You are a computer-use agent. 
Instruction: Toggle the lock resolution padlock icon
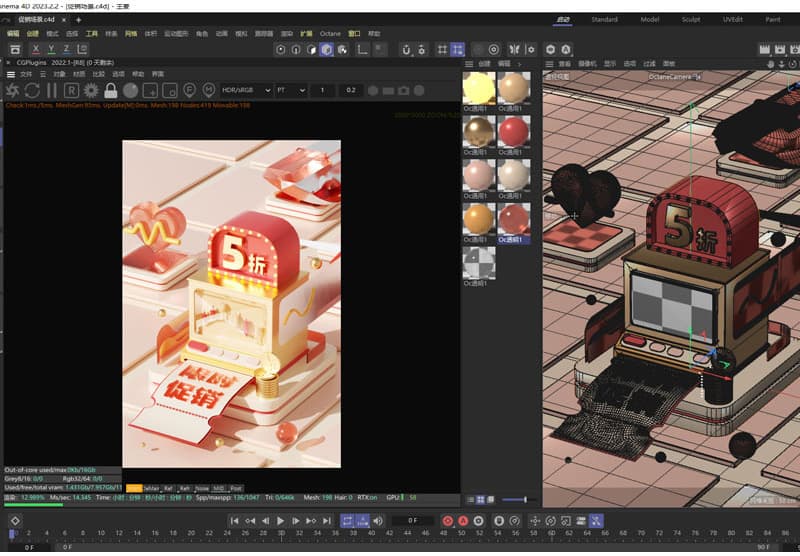click(x=111, y=91)
